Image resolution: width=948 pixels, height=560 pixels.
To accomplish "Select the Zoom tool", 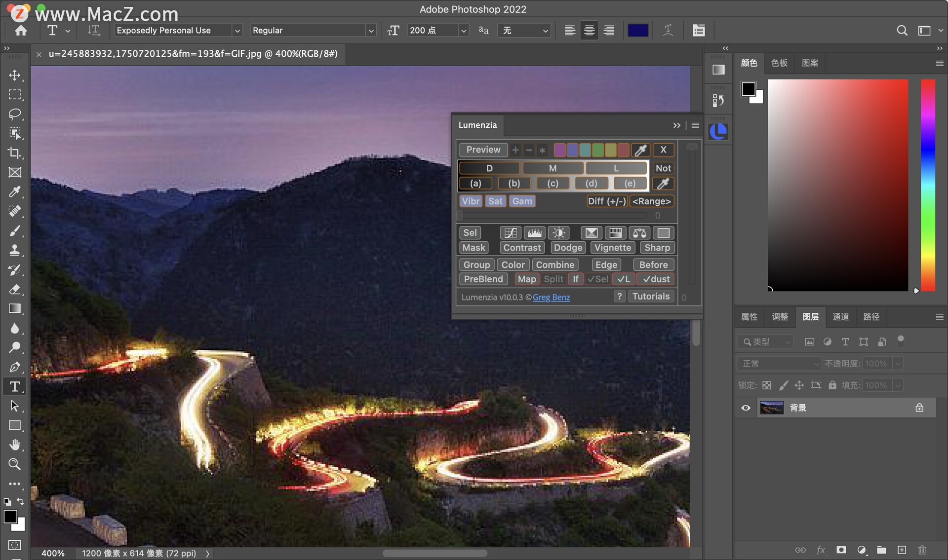I will 15,464.
